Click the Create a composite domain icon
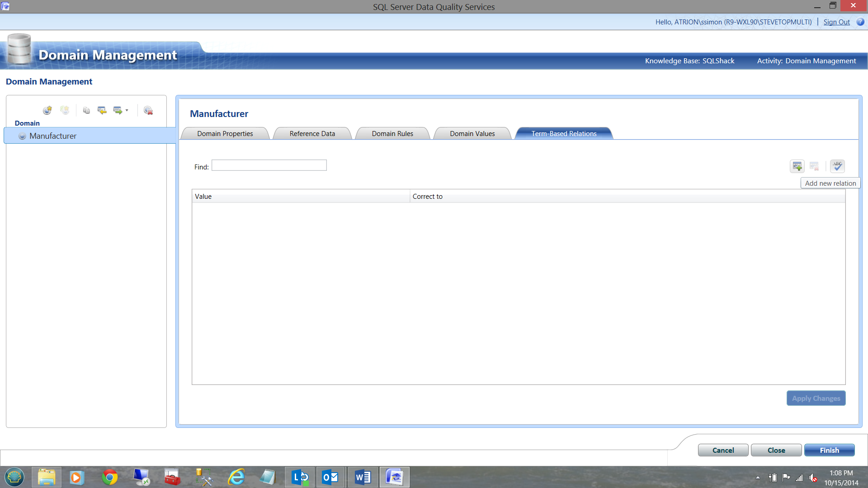Viewport: 868px width, 488px height. click(65, 110)
